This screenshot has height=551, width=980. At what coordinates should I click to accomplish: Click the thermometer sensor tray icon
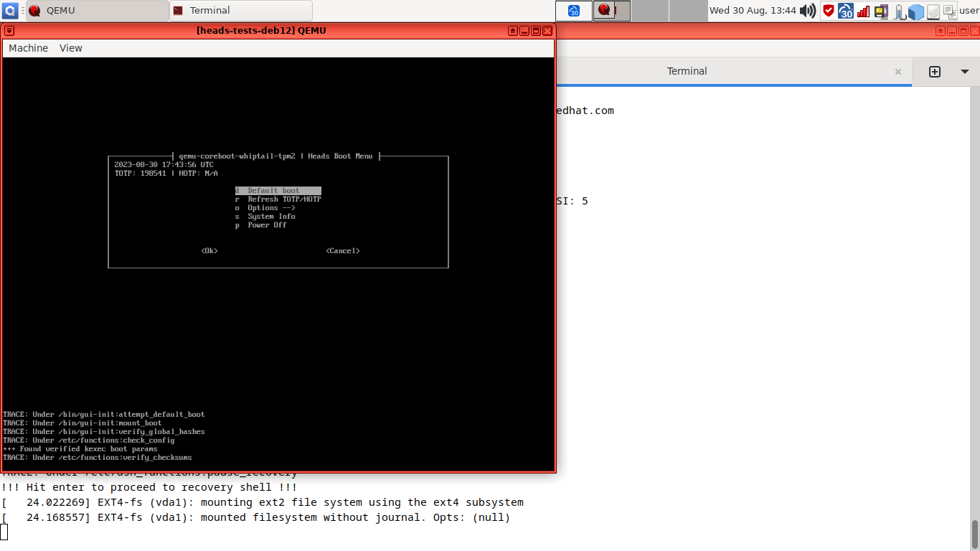pyautogui.click(x=898, y=10)
